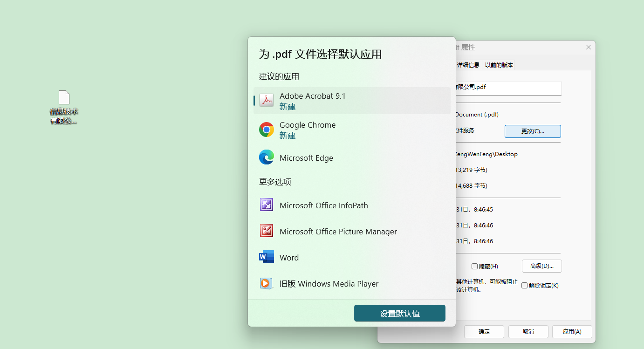Click the 设置默认值 button
The height and width of the screenshot is (349, 644).
(x=400, y=313)
